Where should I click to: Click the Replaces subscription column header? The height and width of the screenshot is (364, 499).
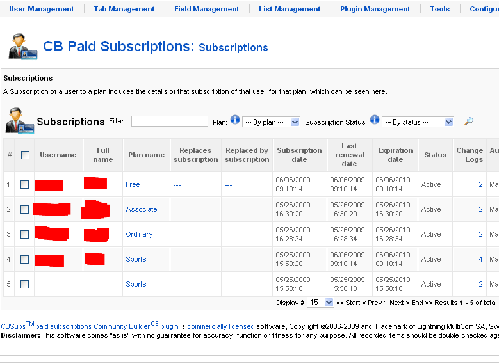click(x=196, y=155)
